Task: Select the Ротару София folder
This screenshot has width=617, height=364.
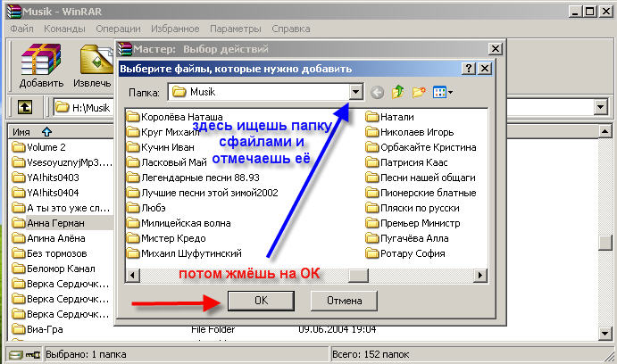Action: tap(405, 253)
